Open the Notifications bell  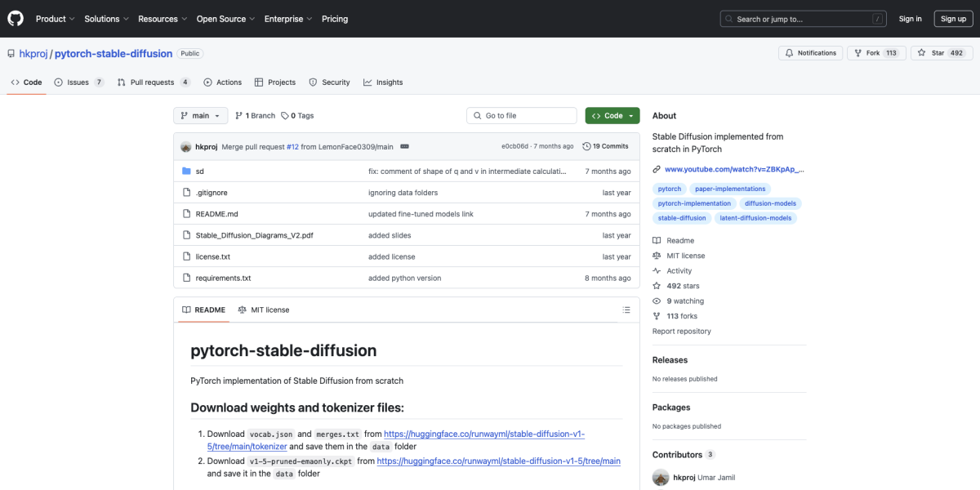pos(808,52)
